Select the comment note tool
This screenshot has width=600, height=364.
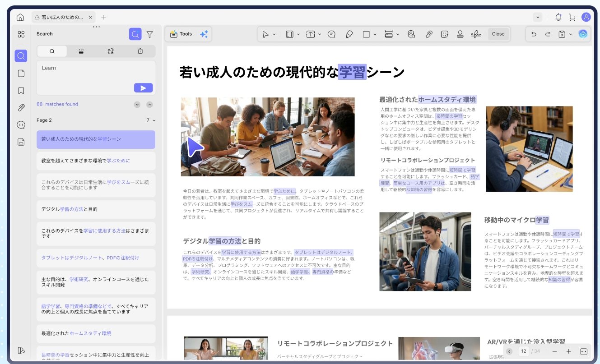pos(331,34)
